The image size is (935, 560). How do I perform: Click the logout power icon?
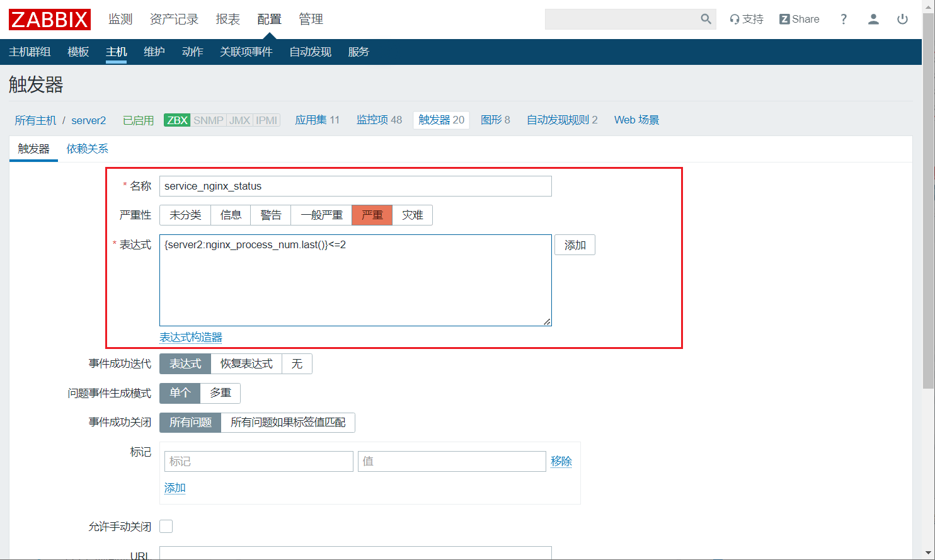coord(902,20)
